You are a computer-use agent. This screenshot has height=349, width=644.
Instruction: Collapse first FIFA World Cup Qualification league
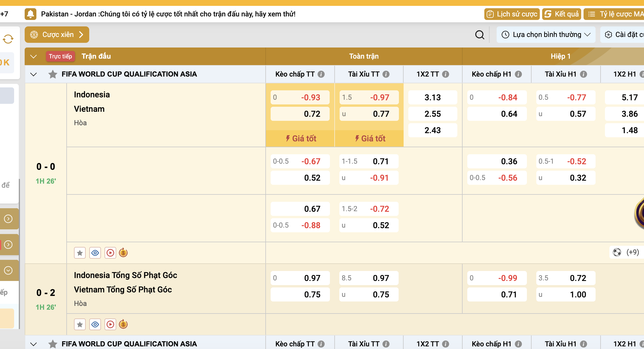click(x=33, y=74)
